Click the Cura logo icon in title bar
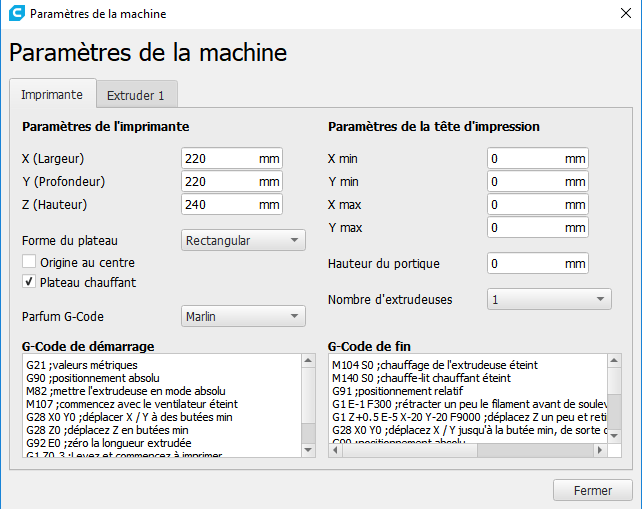Viewport: 644px width, 512px height. point(15,15)
